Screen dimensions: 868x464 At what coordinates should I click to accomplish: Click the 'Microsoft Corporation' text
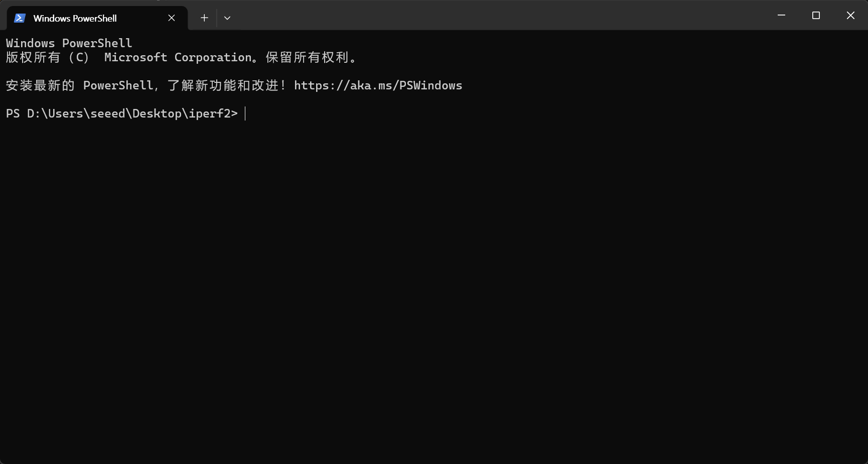coord(178,58)
